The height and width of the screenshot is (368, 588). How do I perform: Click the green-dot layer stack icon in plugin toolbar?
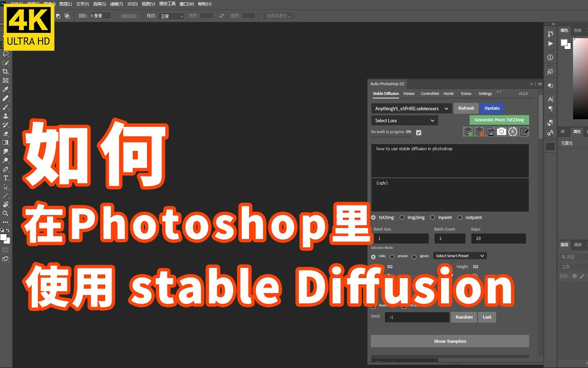click(468, 131)
